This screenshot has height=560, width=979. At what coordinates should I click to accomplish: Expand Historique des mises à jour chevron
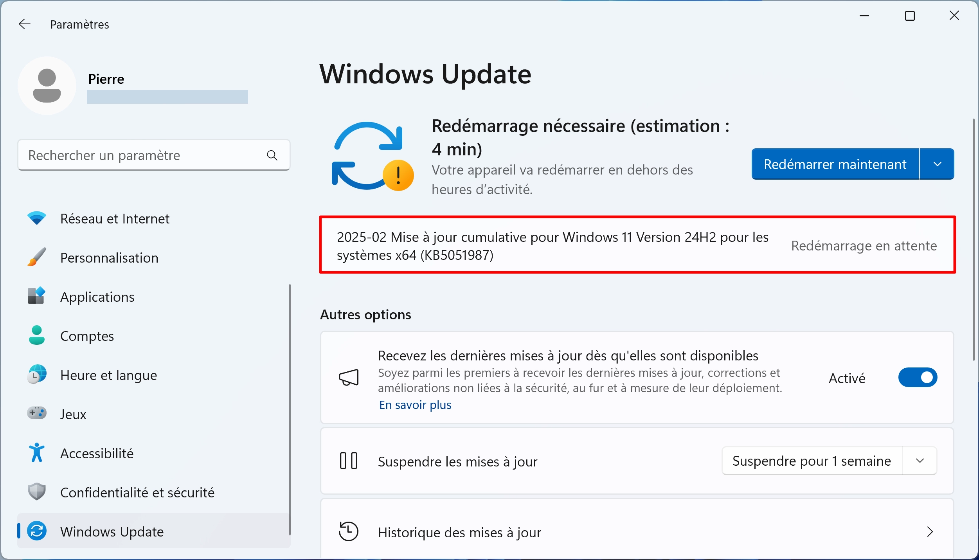coord(930,532)
